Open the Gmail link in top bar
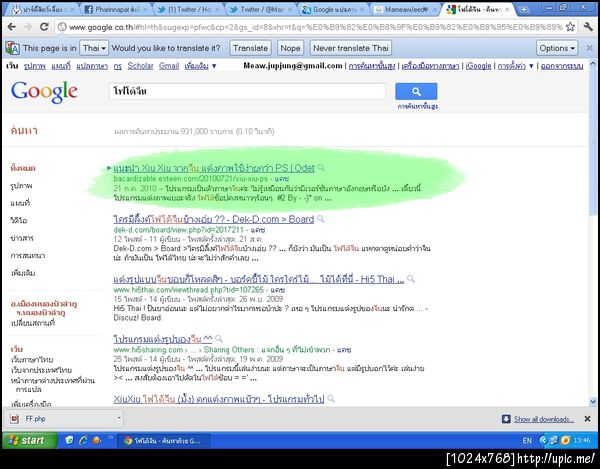The height and width of the screenshot is (469, 600). point(169,66)
